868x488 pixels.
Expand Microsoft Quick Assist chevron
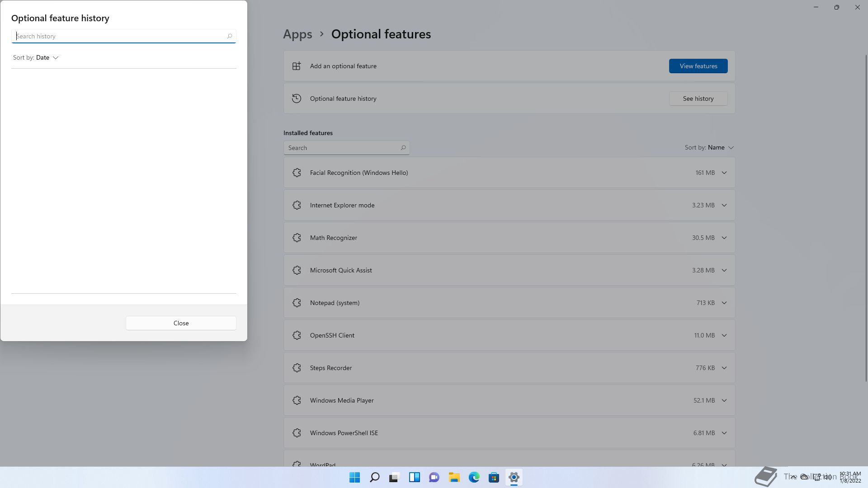click(x=724, y=270)
